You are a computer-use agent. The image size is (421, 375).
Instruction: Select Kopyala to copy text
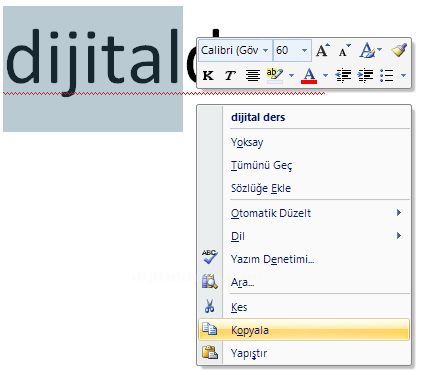(x=304, y=330)
